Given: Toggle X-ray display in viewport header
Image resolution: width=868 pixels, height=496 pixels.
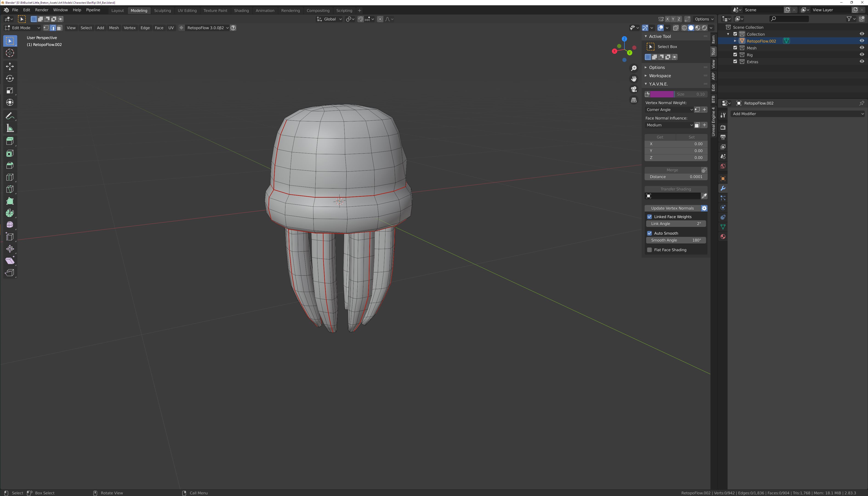Looking at the screenshot, I should [676, 28].
